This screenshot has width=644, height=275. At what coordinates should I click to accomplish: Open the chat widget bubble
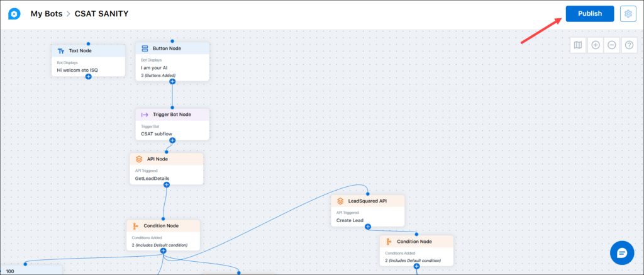tap(622, 252)
